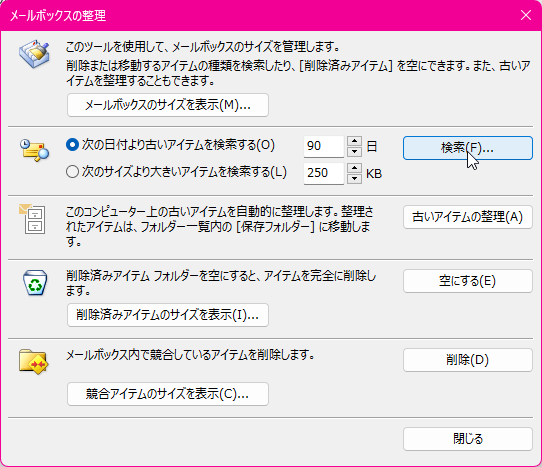
Task: Click the KB unit label
Action: pos(374,174)
